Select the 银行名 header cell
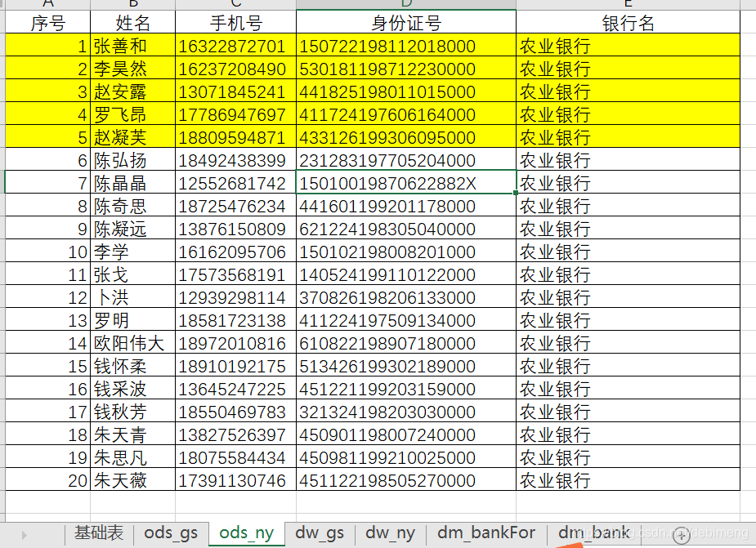756x548 pixels. point(628,22)
